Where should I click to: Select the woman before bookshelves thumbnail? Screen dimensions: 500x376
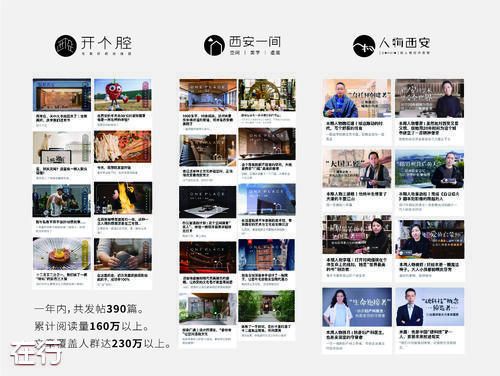click(357, 235)
